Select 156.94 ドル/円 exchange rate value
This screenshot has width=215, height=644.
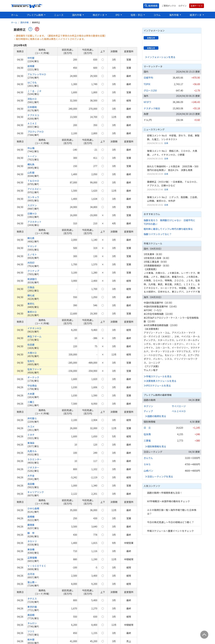point(179,120)
